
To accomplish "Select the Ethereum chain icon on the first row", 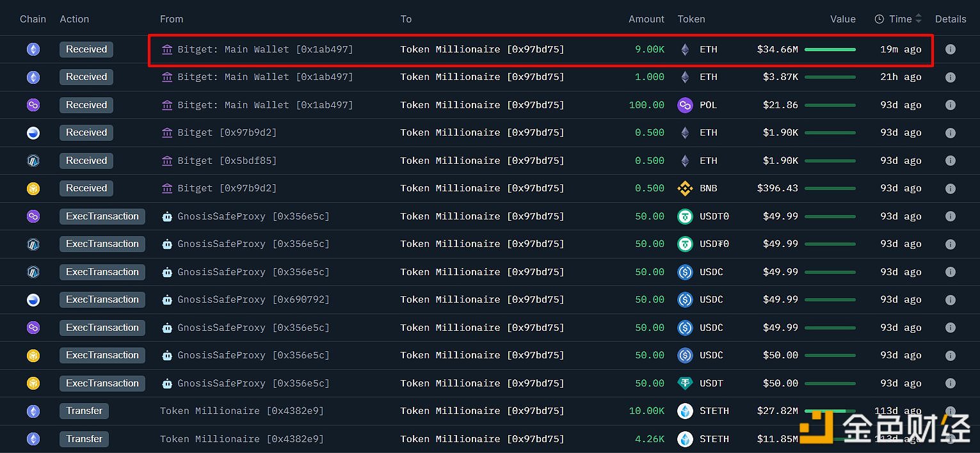I will 33,49.
